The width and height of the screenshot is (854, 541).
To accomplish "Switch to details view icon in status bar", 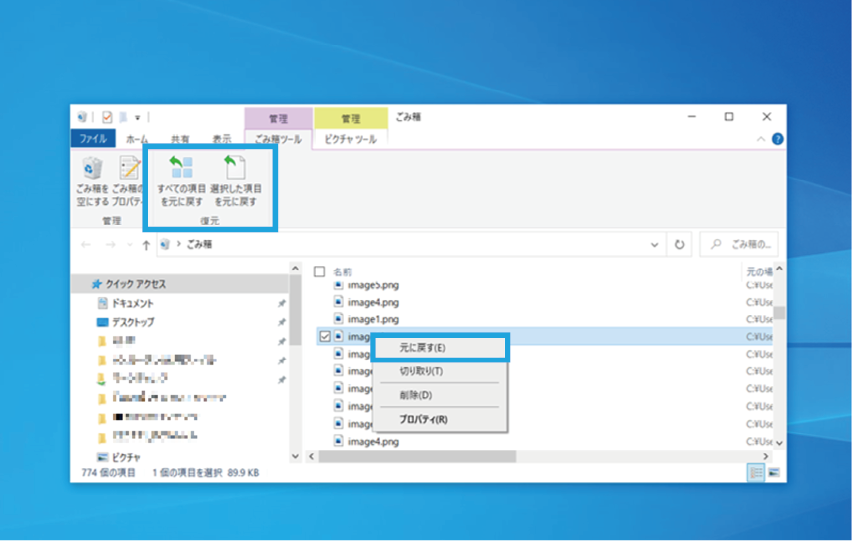I will (x=756, y=472).
